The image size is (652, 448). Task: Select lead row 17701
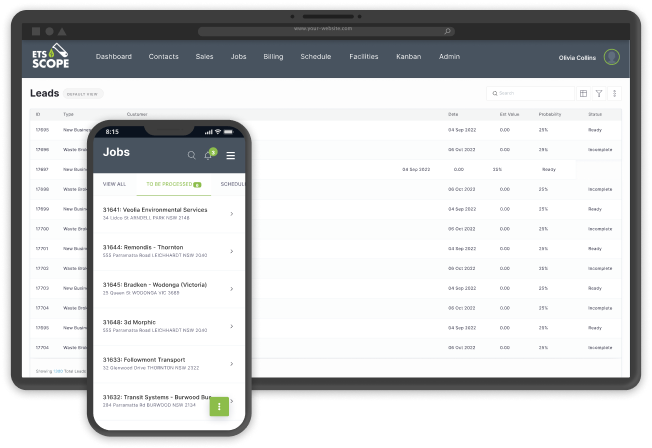[x=326, y=248]
